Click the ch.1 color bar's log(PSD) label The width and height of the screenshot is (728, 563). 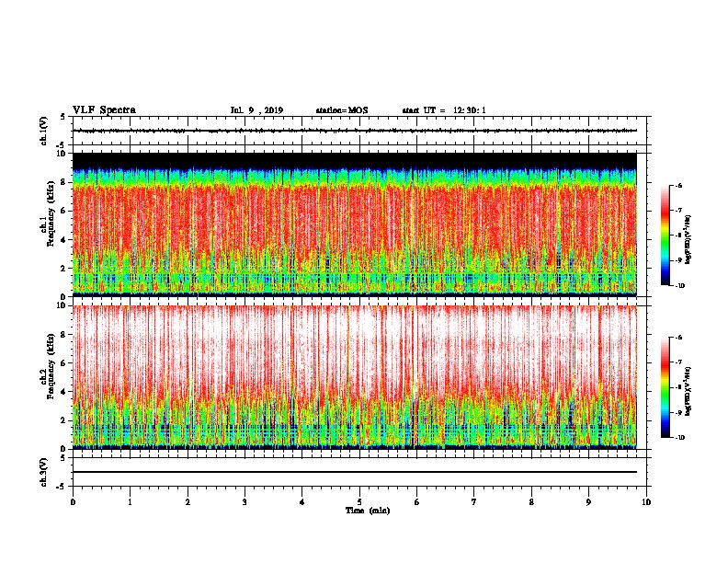[688, 240]
